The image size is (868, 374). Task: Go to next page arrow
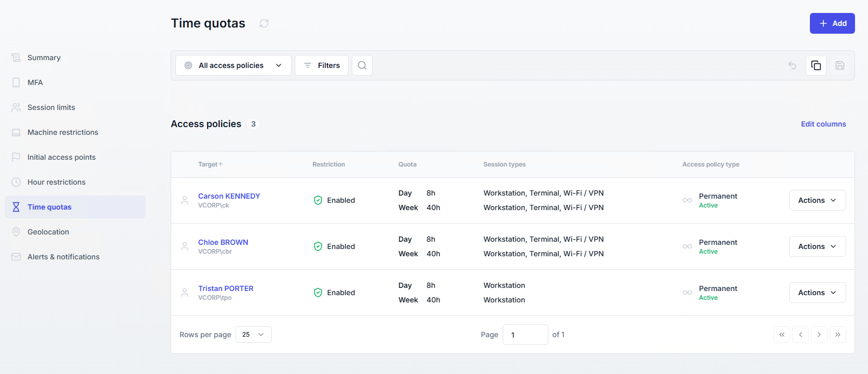pos(819,335)
